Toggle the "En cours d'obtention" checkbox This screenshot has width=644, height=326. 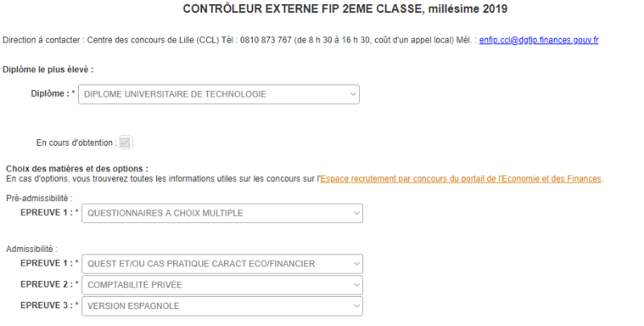click(x=125, y=142)
